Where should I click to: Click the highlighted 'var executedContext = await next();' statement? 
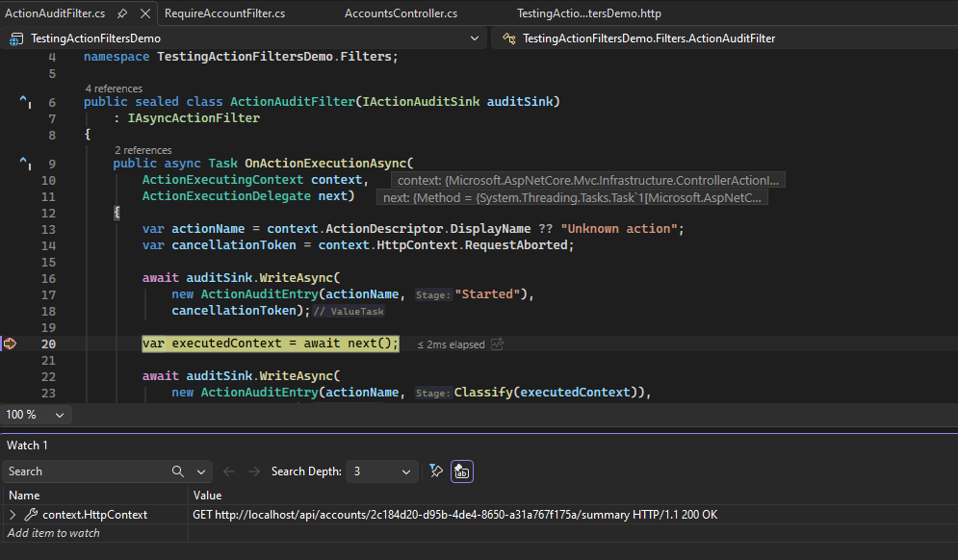[270, 344]
